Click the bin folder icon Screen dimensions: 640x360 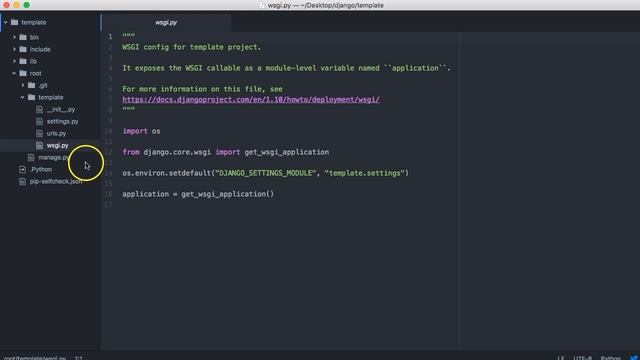23,37
